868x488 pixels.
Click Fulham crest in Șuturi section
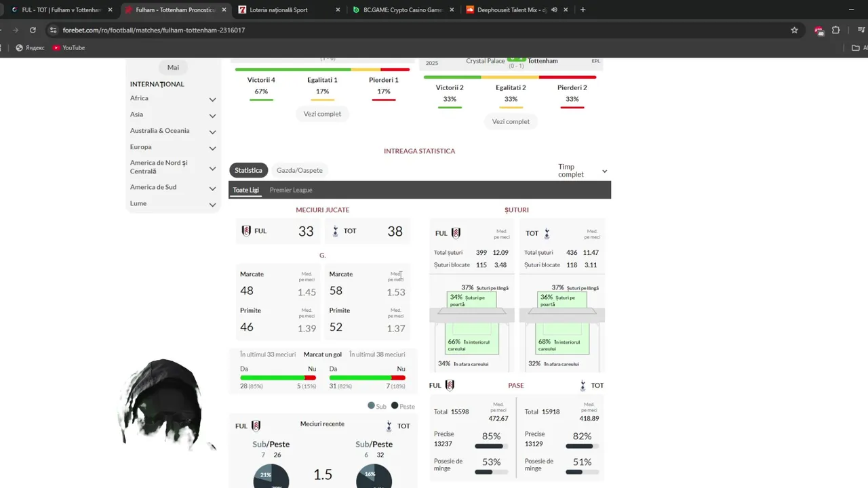pos(456,233)
